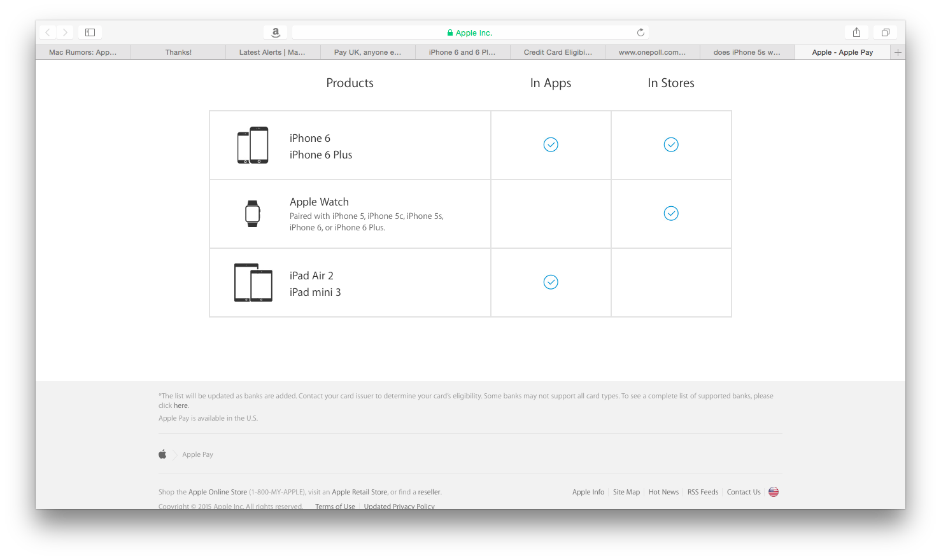Click the Apple logo in footer breadcrumb

pos(162,454)
